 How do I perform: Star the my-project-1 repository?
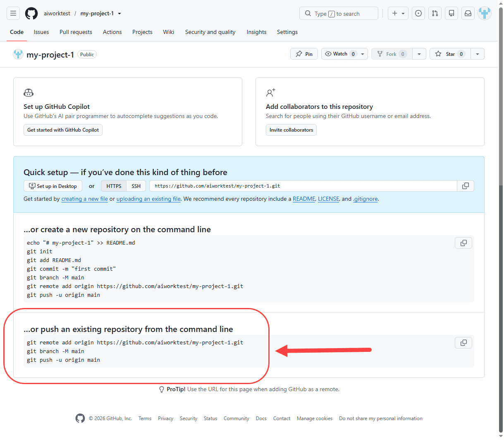click(x=450, y=54)
